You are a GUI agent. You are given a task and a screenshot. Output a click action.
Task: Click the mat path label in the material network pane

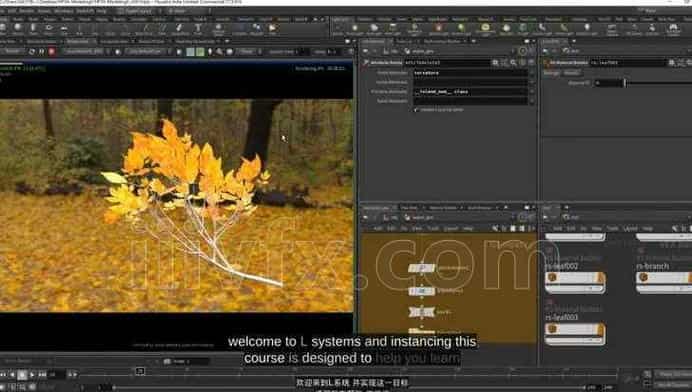click(x=571, y=217)
